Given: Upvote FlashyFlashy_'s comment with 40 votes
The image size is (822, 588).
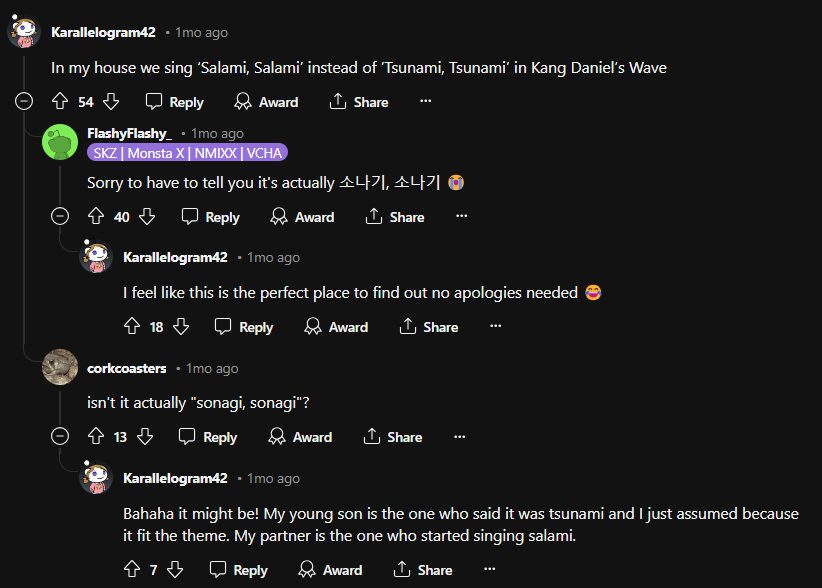Looking at the screenshot, I should pos(96,216).
